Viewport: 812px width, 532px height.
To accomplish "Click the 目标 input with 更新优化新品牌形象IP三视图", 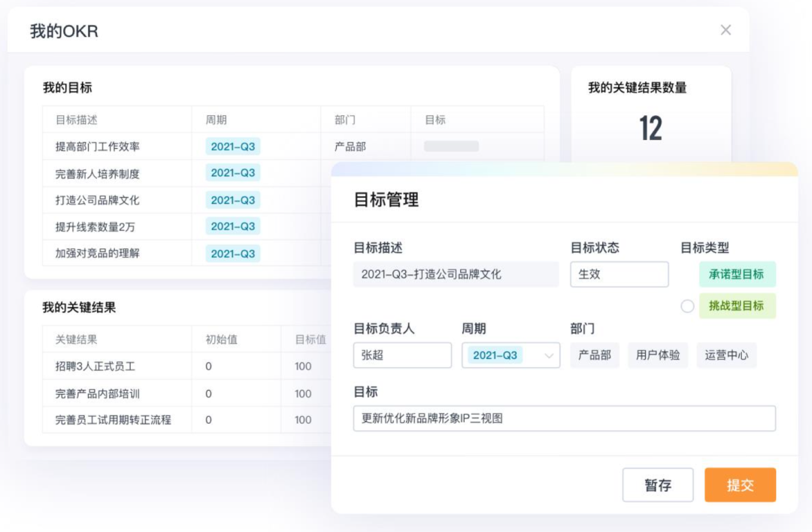I will point(565,418).
